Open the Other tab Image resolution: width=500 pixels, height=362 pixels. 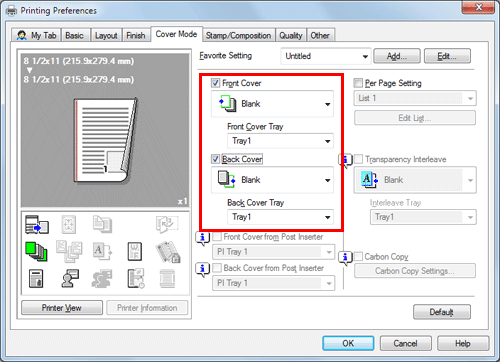(320, 35)
